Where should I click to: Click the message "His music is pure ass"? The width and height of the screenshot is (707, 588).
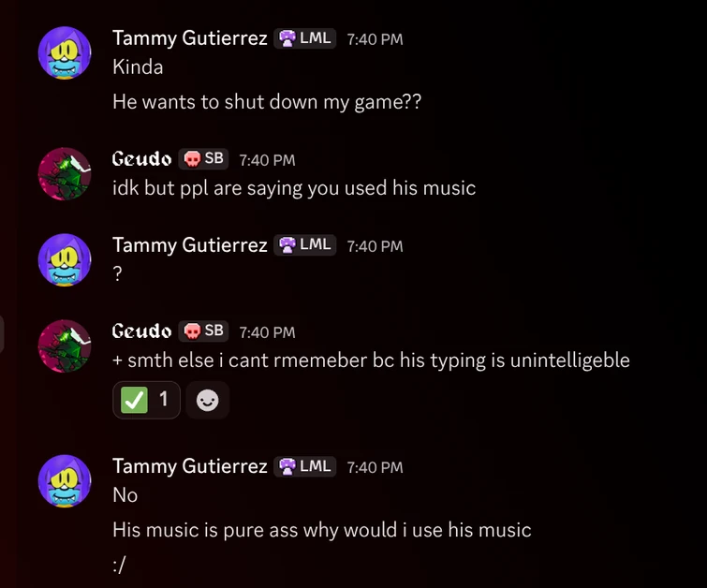(321, 530)
